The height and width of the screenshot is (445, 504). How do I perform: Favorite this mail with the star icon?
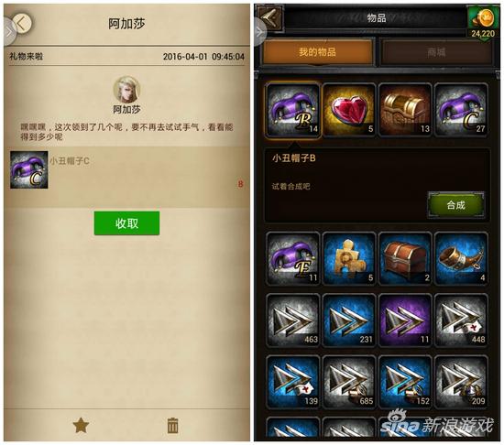(x=81, y=426)
